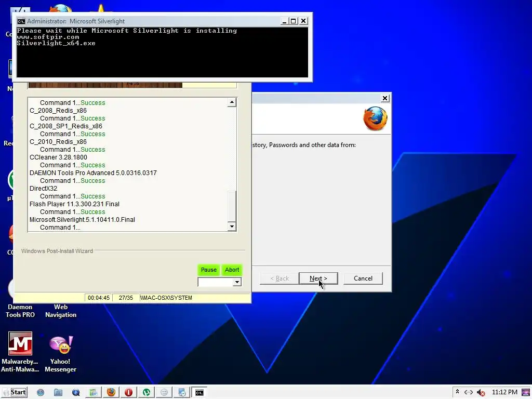Open the network connection tray icon
The image size is (532, 399).
pyautogui.click(x=469, y=392)
